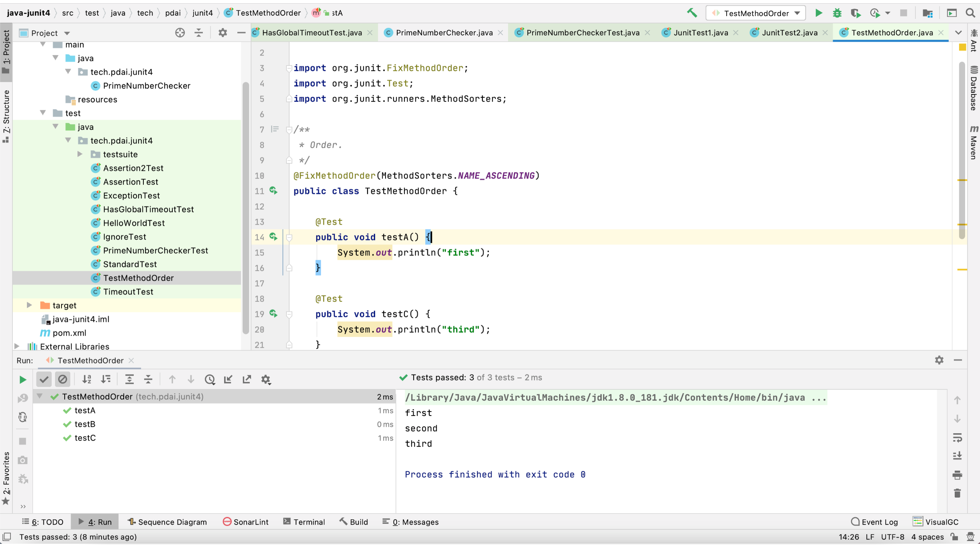
Task: Import test results icon
Action: 228,379
